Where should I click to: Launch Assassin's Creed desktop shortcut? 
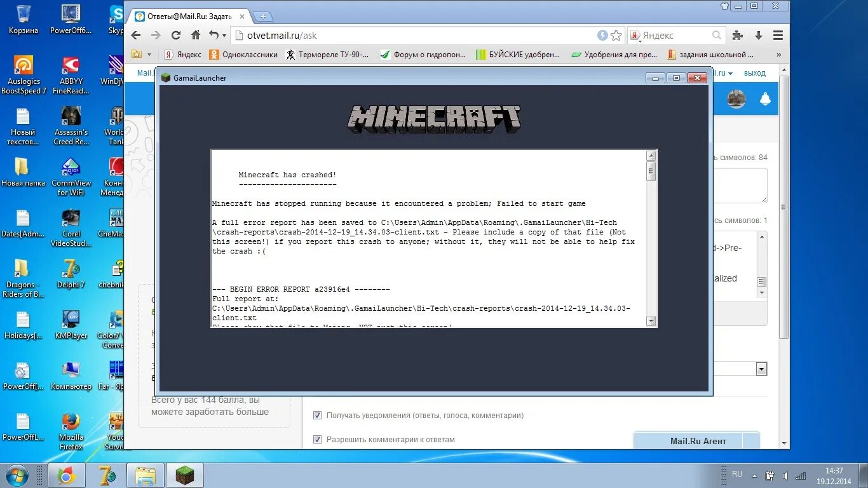coord(71,126)
